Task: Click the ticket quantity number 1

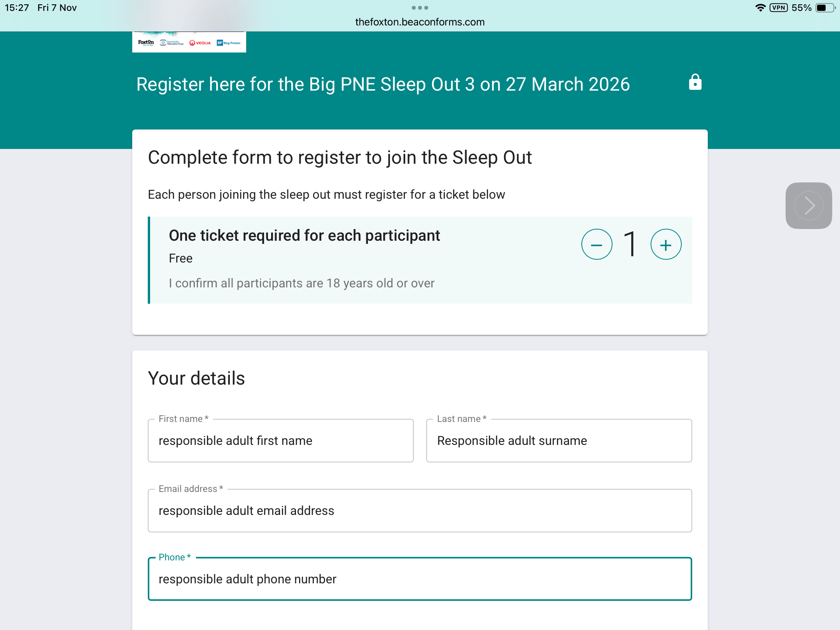Action: coord(630,244)
